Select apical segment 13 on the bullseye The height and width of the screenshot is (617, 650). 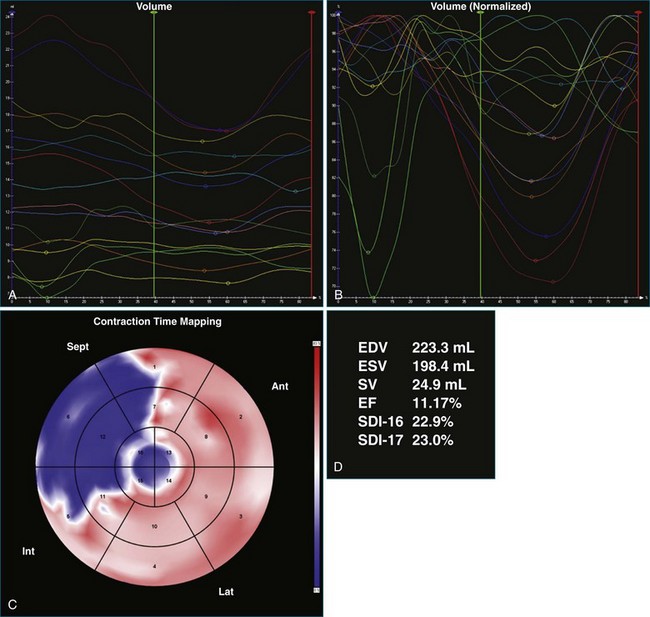[168, 453]
